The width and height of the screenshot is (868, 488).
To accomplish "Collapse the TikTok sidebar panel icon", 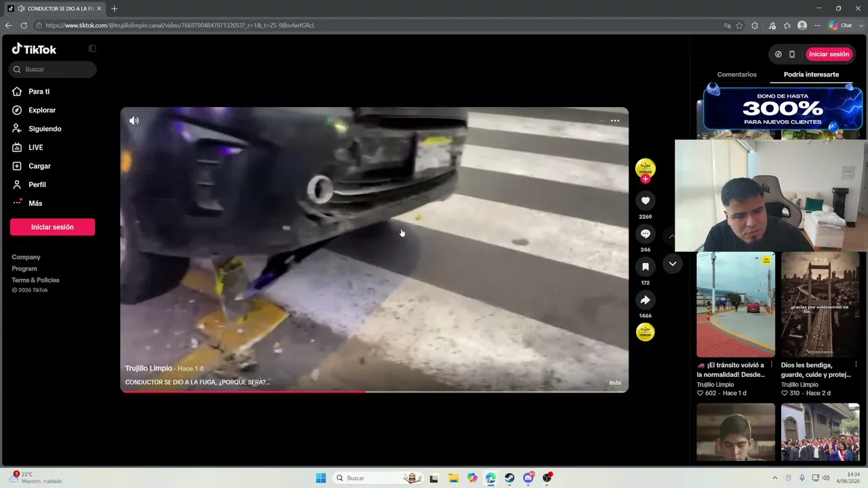I will click(x=92, y=49).
